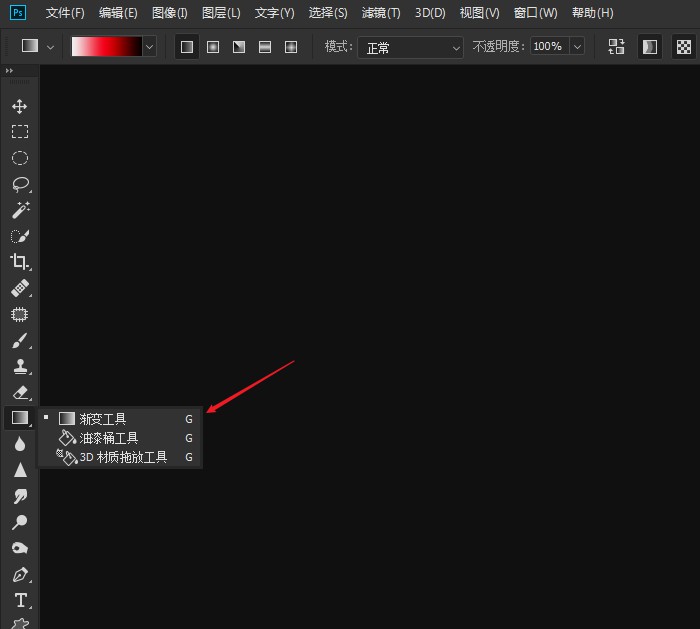Select the Sponge tool

tap(20, 548)
